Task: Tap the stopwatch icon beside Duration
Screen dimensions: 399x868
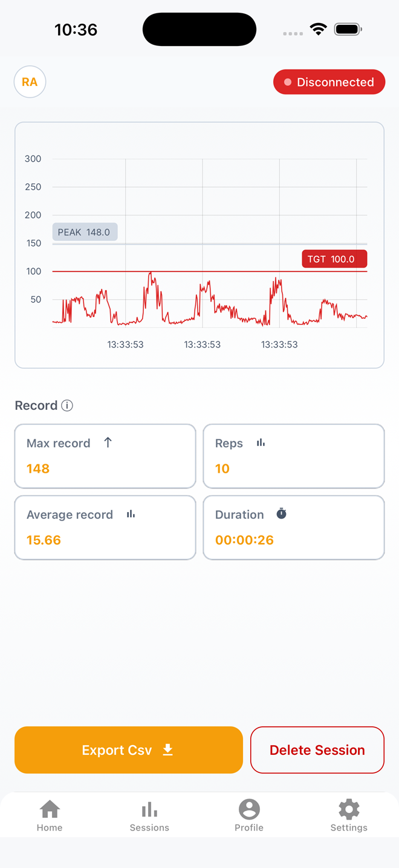Action: click(281, 513)
